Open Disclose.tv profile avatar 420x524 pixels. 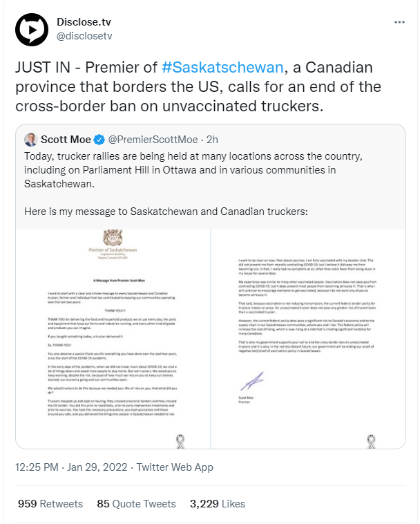[x=32, y=30]
